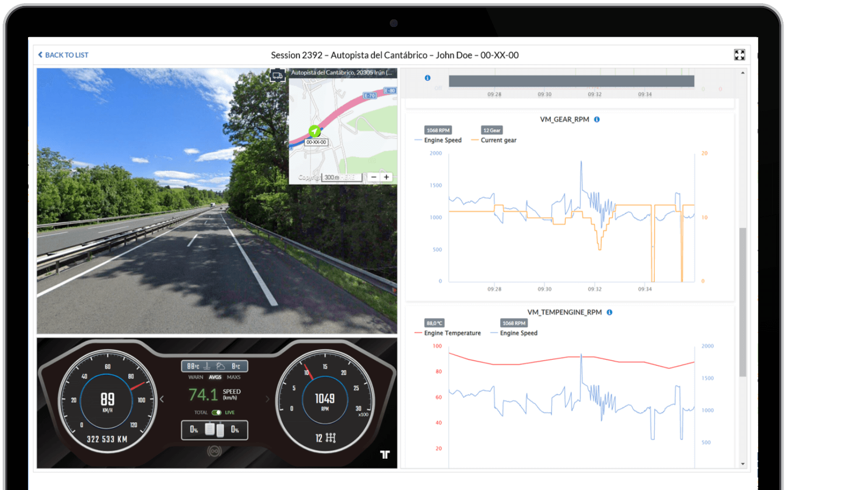The height and width of the screenshot is (490, 868).
Task: Open the VM_TEMPENGINE_RPM info icon
Action: pyautogui.click(x=610, y=312)
